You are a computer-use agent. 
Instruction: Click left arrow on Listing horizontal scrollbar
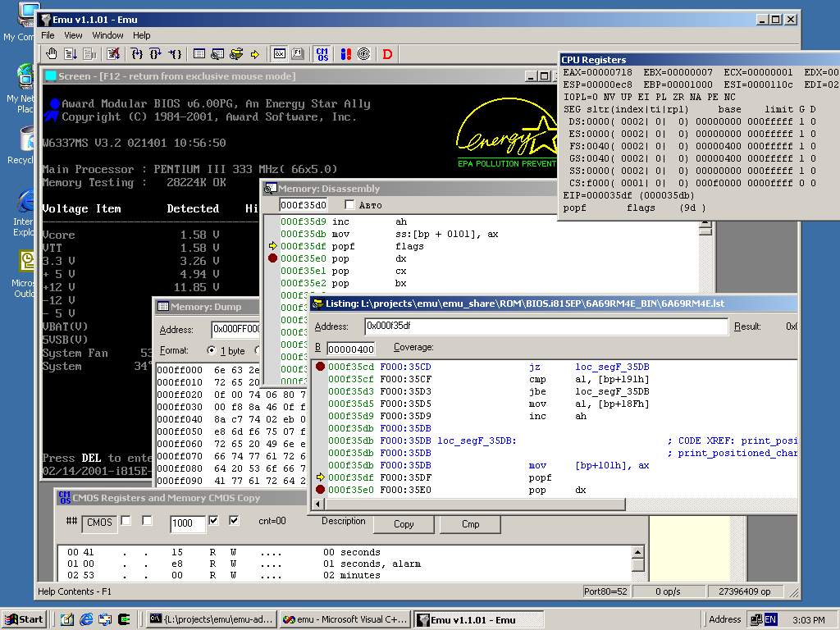pos(318,504)
